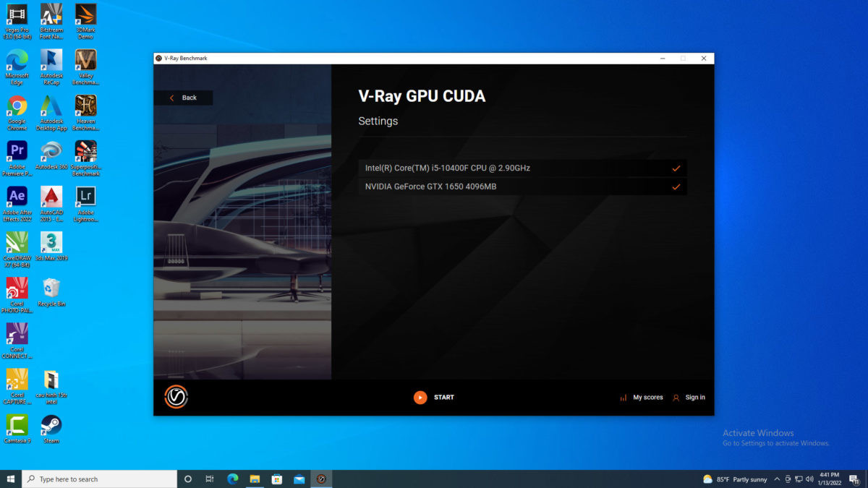
Task: Click the Windows search box
Action: (x=100, y=479)
